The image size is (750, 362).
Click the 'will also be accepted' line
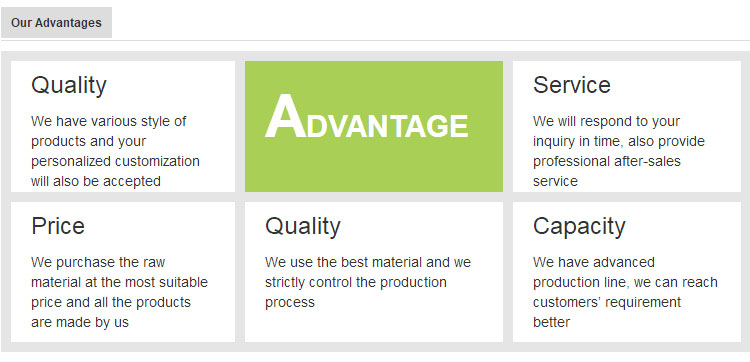(x=96, y=181)
